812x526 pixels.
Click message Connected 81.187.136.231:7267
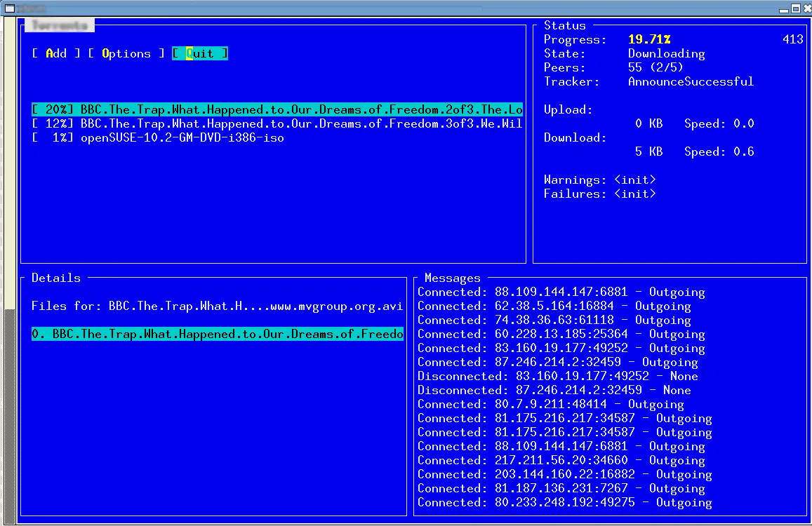[x=561, y=488]
